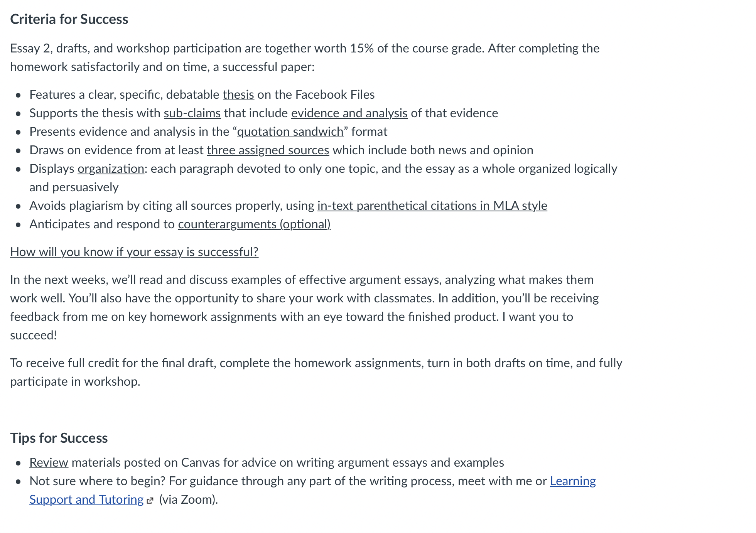
Task: Click the external link icon after Tutoring
Action: [x=150, y=501]
